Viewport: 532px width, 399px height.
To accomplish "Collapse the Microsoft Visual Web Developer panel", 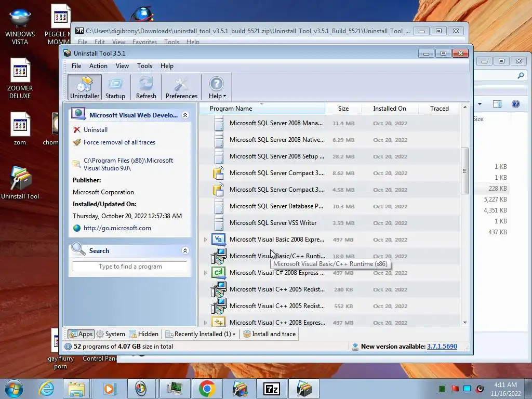I will pos(185,115).
